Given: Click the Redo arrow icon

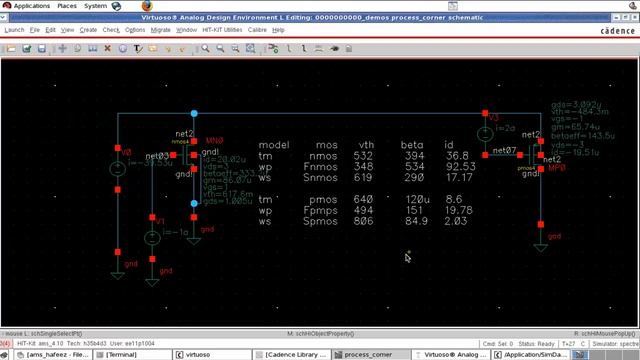Looking at the screenshot, I should pos(182,49).
